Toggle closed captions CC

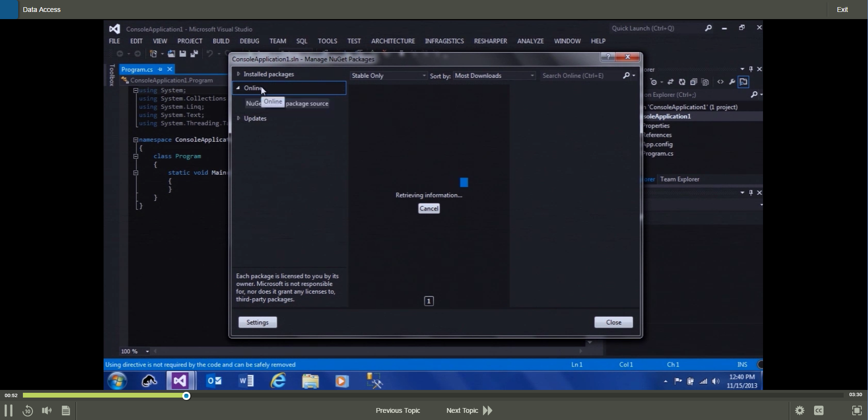coord(819,410)
